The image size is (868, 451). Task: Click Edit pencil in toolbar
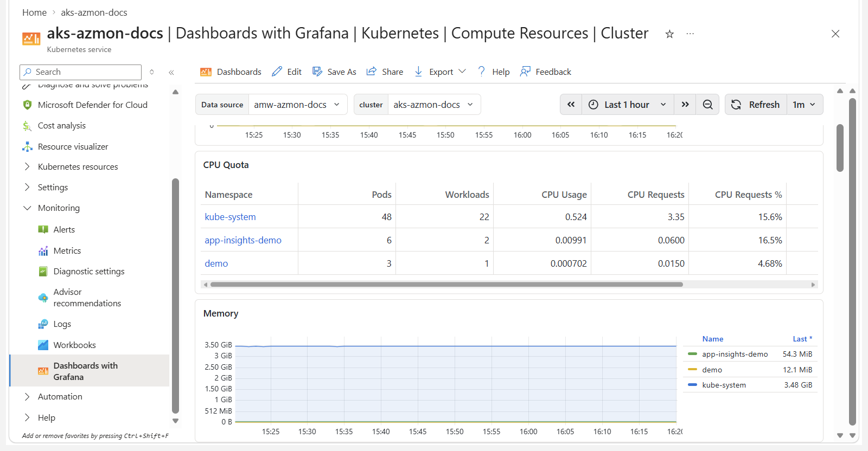286,72
